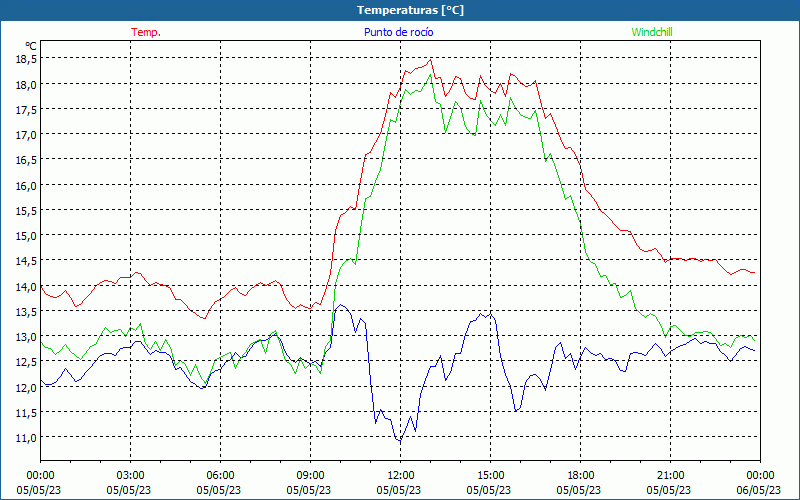800x500 pixels.
Task: Click the 09:00 time axis label
Action: [x=310, y=476]
